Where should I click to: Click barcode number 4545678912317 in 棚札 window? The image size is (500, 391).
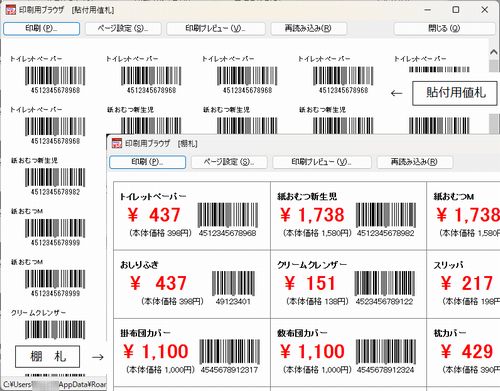[229, 370]
